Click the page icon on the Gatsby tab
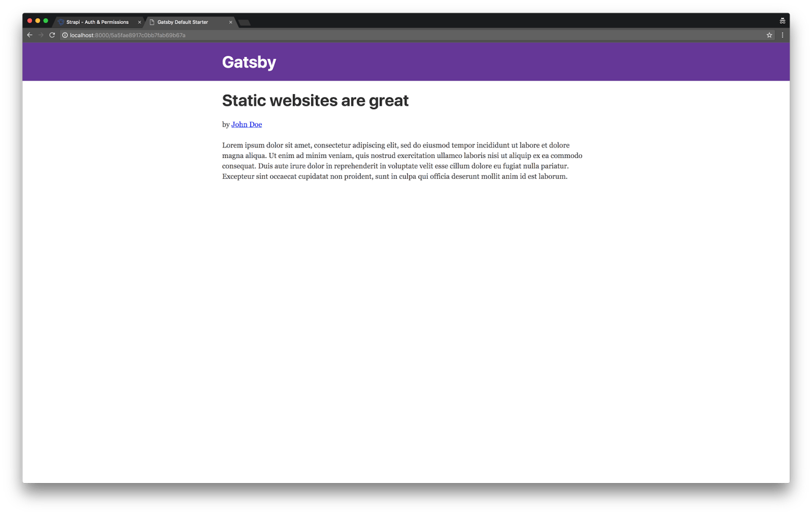This screenshot has height=515, width=812. pyautogui.click(x=153, y=22)
